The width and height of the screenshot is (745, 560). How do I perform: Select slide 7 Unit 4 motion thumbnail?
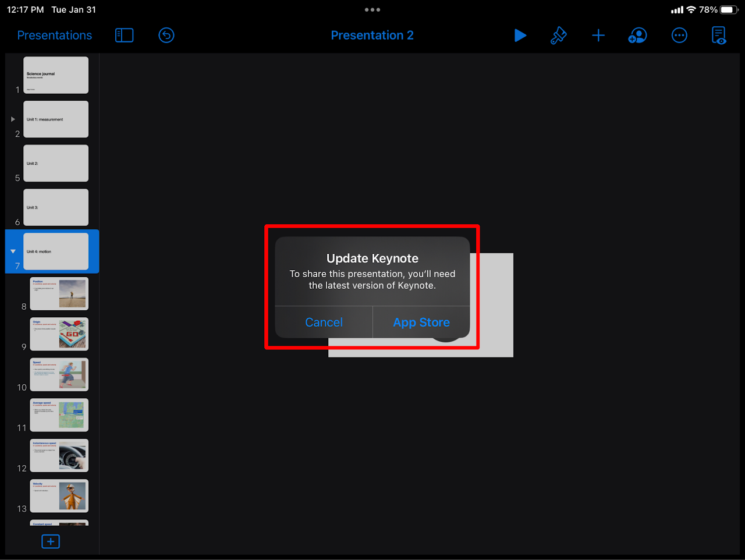tap(56, 251)
